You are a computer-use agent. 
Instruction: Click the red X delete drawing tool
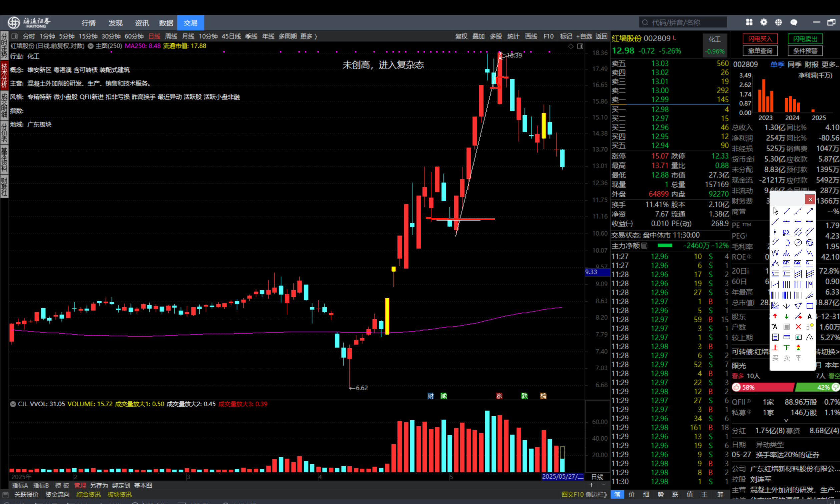pos(798,327)
